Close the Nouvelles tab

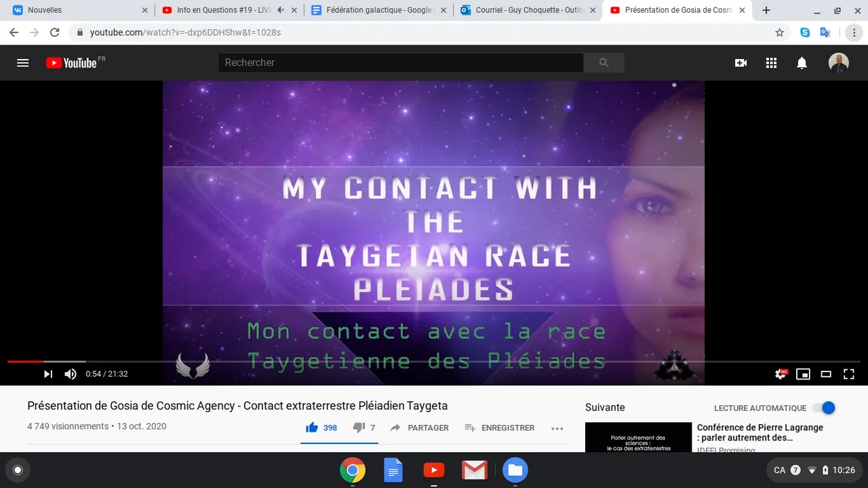144,10
